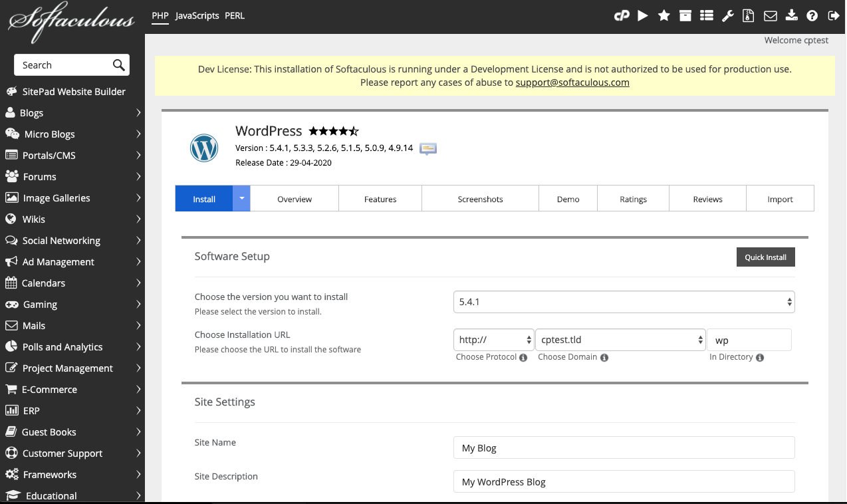Image resolution: width=847 pixels, height=504 pixels.
Task: Click the help question mark icon
Action: pyautogui.click(x=812, y=16)
